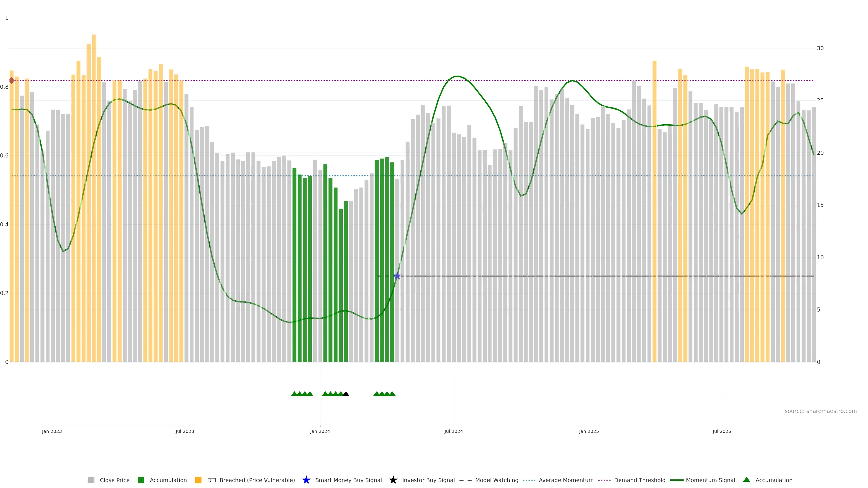
Task: Click the Jan 2024 axis label
Action: (x=320, y=431)
